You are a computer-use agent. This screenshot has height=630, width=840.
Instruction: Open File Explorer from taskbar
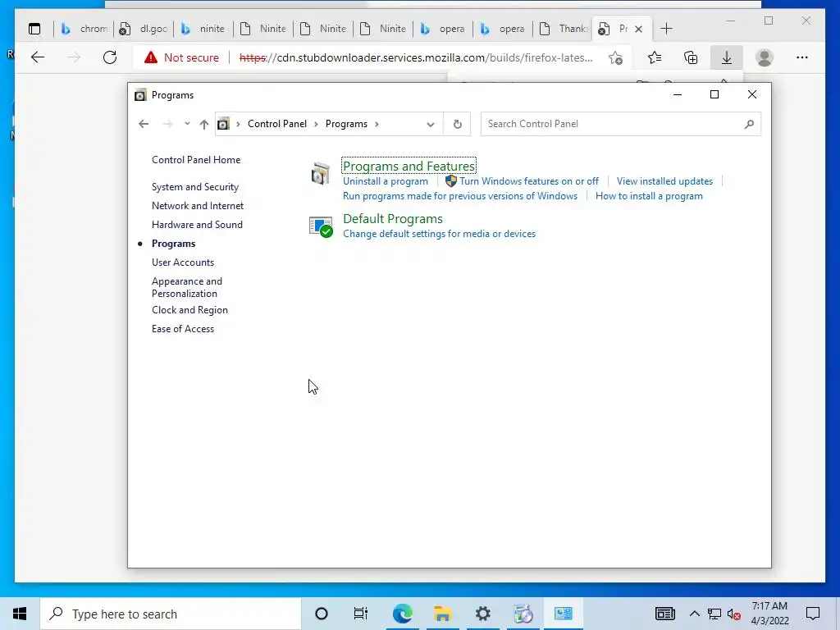coord(442,614)
